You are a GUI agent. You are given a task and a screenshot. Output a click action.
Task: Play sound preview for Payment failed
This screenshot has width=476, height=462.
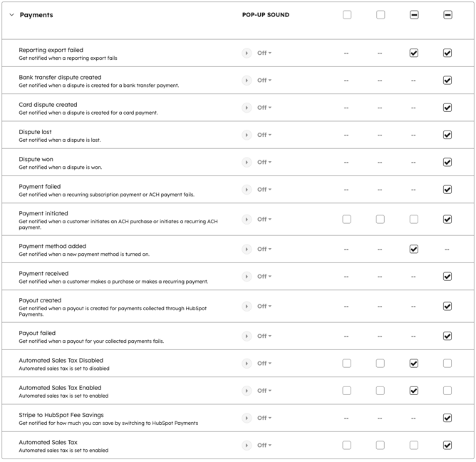(247, 190)
